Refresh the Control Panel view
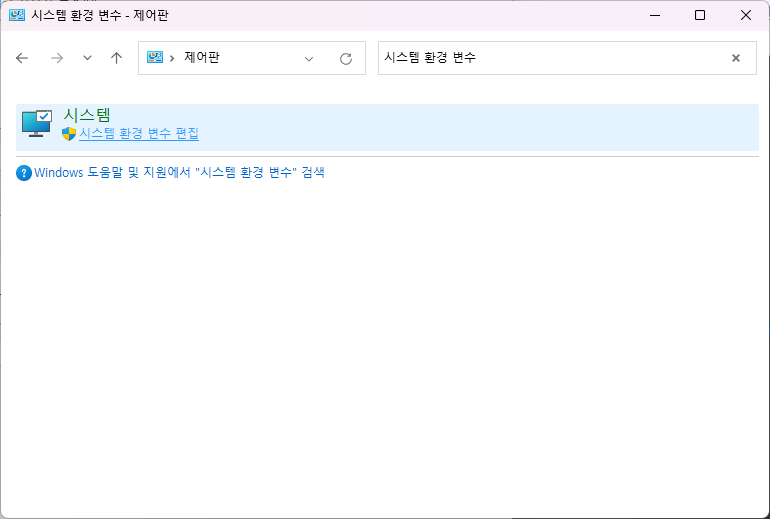This screenshot has width=770, height=519. click(346, 59)
